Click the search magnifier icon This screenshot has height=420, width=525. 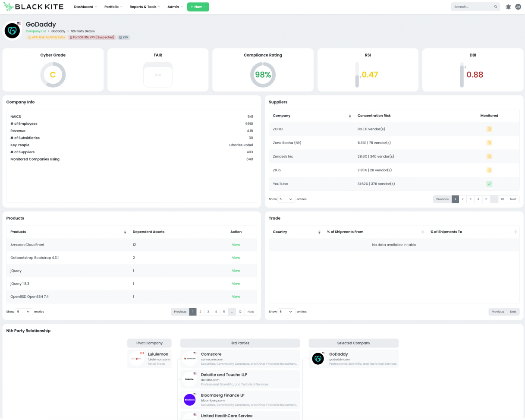tap(496, 7)
